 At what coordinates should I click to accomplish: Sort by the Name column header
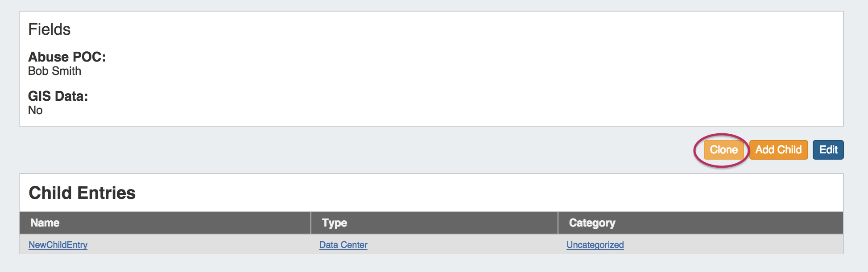coord(45,223)
